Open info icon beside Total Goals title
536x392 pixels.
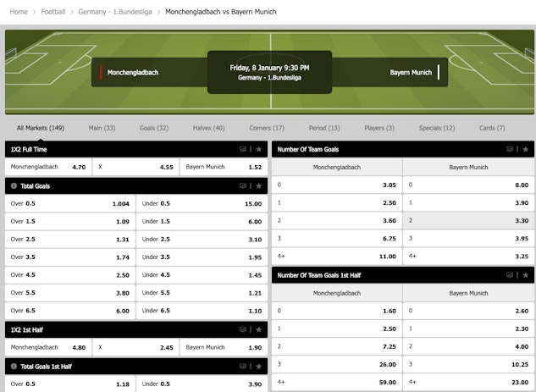coord(14,186)
